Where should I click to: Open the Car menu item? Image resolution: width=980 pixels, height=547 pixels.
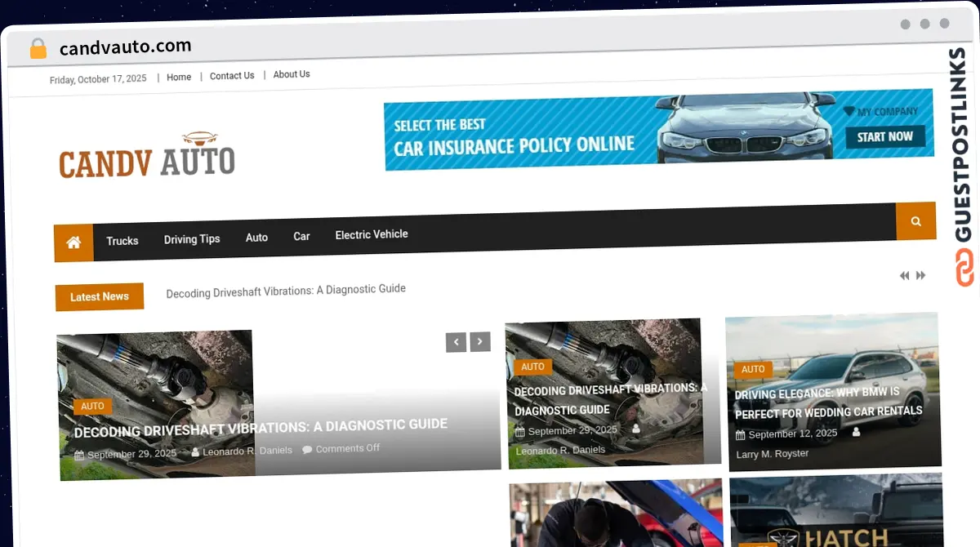[301, 236]
